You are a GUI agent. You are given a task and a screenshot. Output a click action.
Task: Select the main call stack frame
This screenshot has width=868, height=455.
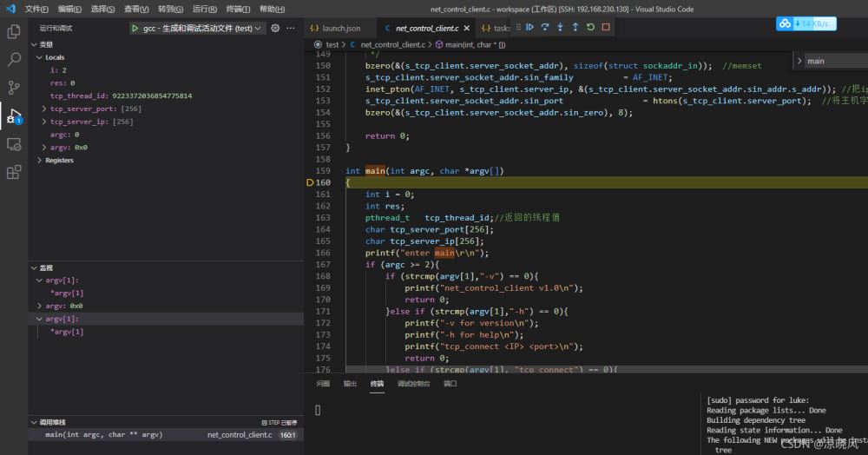click(166, 435)
